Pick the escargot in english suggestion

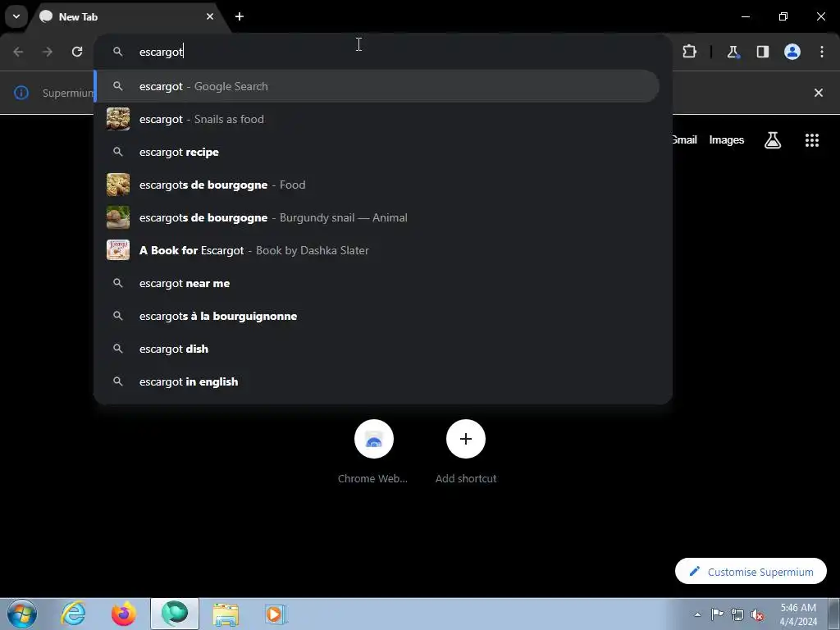pos(377,381)
